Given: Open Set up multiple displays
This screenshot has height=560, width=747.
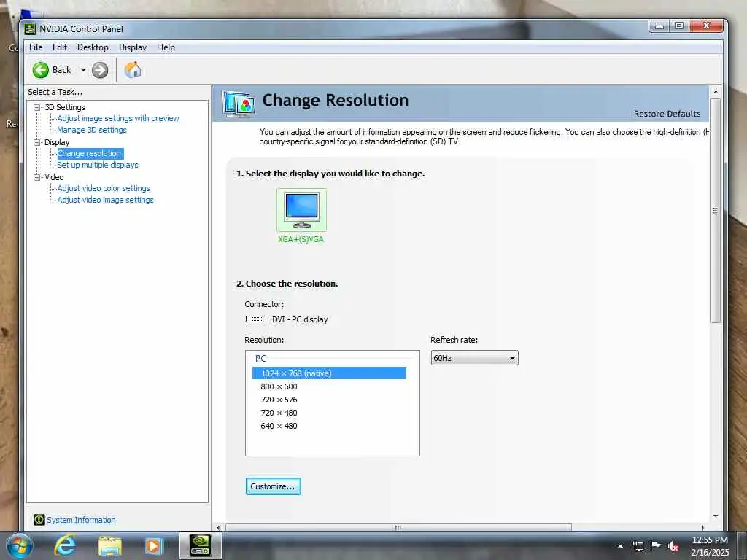Looking at the screenshot, I should (98, 165).
